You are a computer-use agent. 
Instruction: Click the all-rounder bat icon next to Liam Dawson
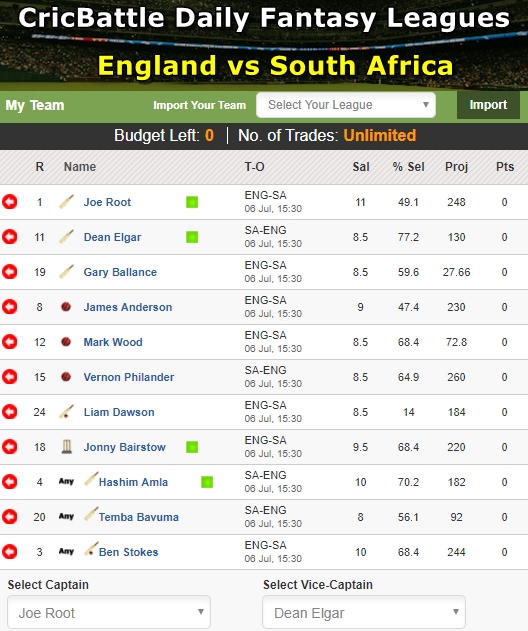[x=66, y=412]
